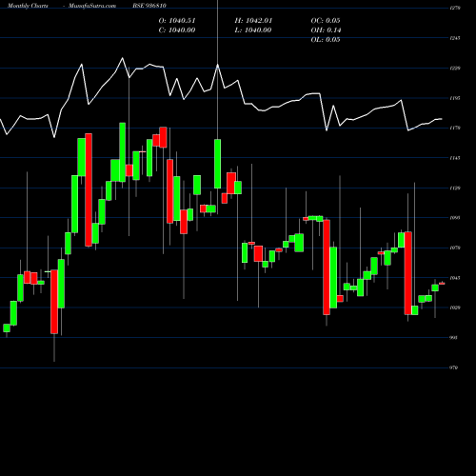Click the low value L: 1040.00

coord(253,30)
